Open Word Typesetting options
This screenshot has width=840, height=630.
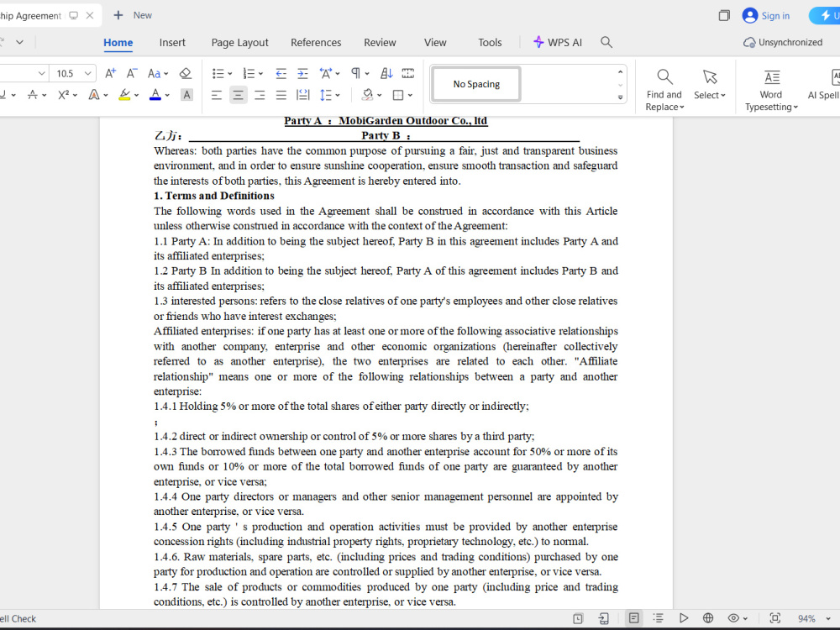(771, 89)
